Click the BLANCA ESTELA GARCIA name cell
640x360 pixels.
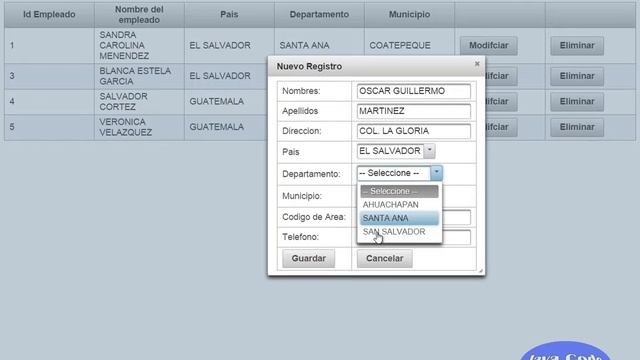tap(139, 76)
